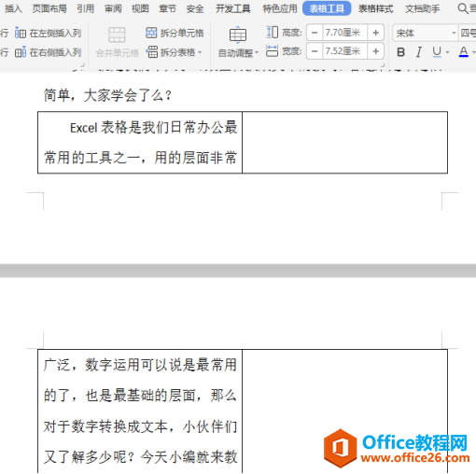This screenshot has width=476, height=474.
Task: Click the 拆分单元格 button label
Action: (182, 33)
